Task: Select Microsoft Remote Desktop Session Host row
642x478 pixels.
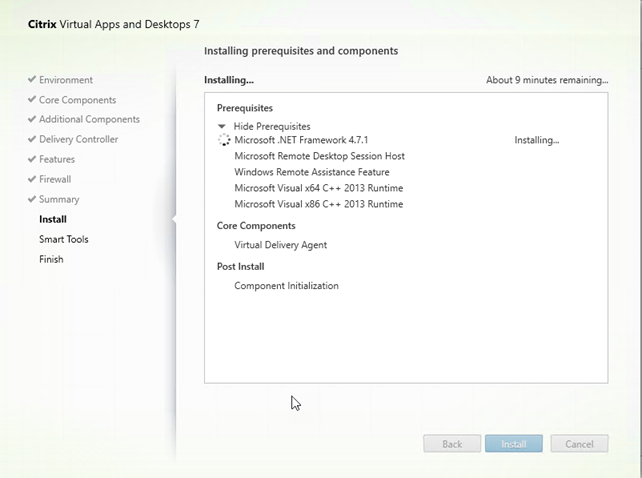Action: click(319, 156)
